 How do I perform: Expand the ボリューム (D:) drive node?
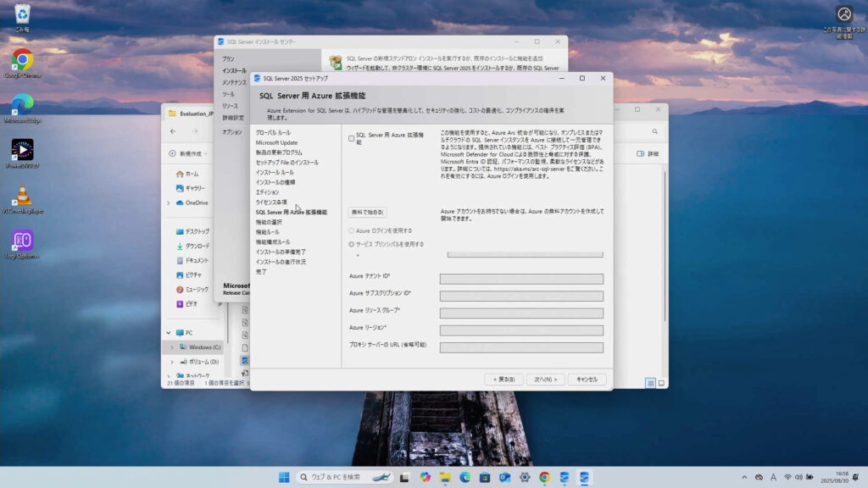(x=172, y=362)
